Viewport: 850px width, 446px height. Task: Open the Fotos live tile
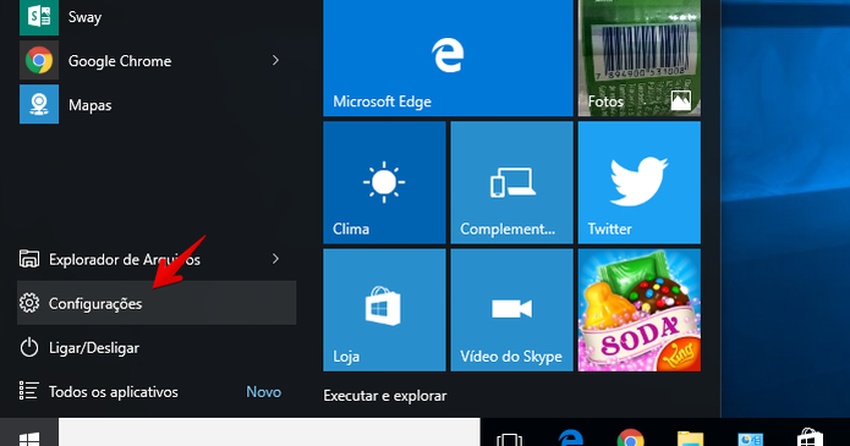pos(639,58)
